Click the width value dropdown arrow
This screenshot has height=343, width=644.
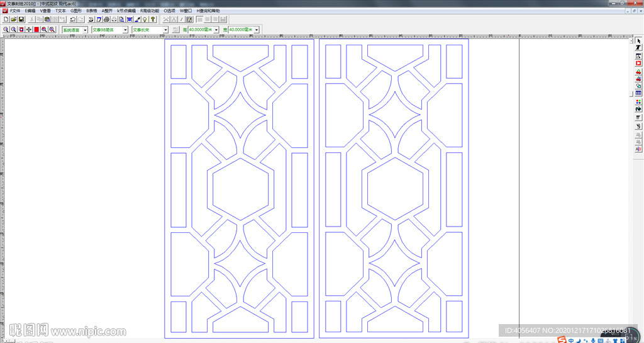[257, 30]
